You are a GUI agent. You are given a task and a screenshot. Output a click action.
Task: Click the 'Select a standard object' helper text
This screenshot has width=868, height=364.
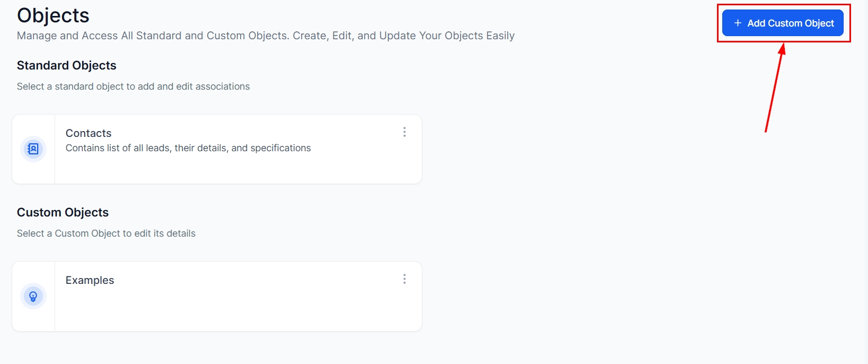pyautogui.click(x=133, y=86)
